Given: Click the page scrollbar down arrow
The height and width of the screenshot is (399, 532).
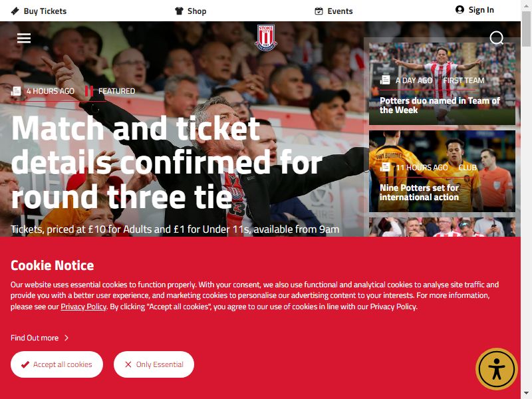Looking at the screenshot, I should 526,394.
